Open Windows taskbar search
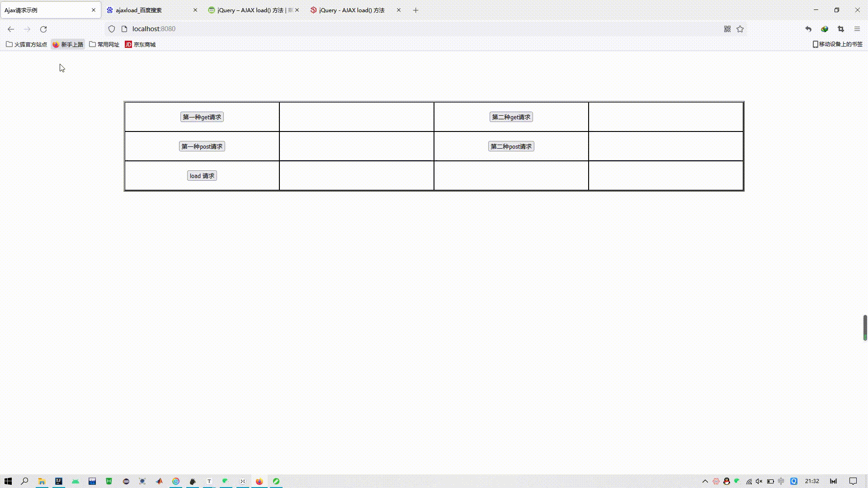868x488 pixels. click(25, 481)
